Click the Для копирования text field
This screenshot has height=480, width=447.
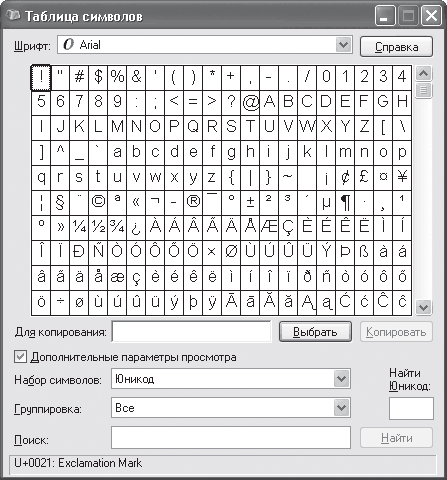(192, 332)
